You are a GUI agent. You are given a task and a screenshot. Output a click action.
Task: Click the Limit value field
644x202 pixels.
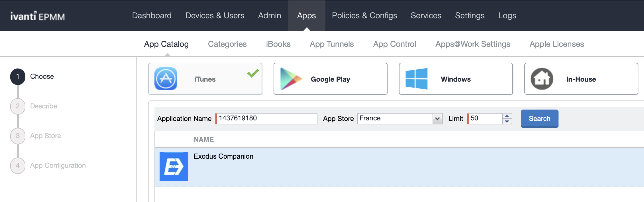click(x=485, y=118)
